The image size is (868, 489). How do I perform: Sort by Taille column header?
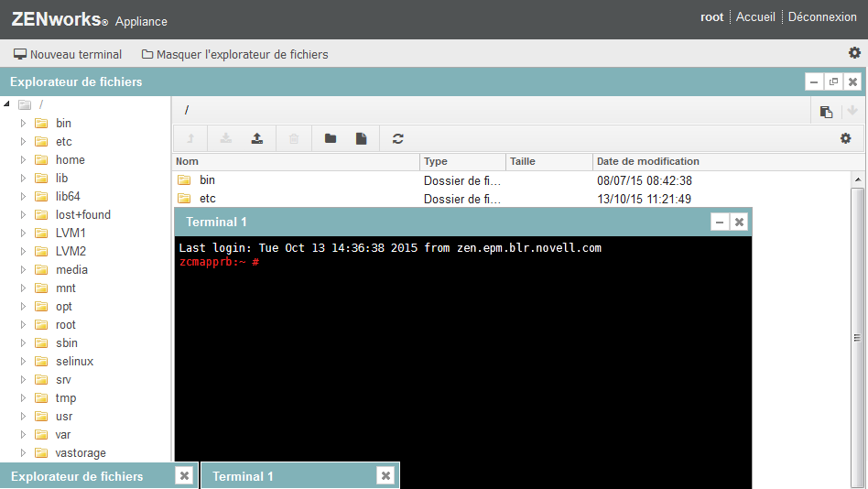[x=549, y=161]
